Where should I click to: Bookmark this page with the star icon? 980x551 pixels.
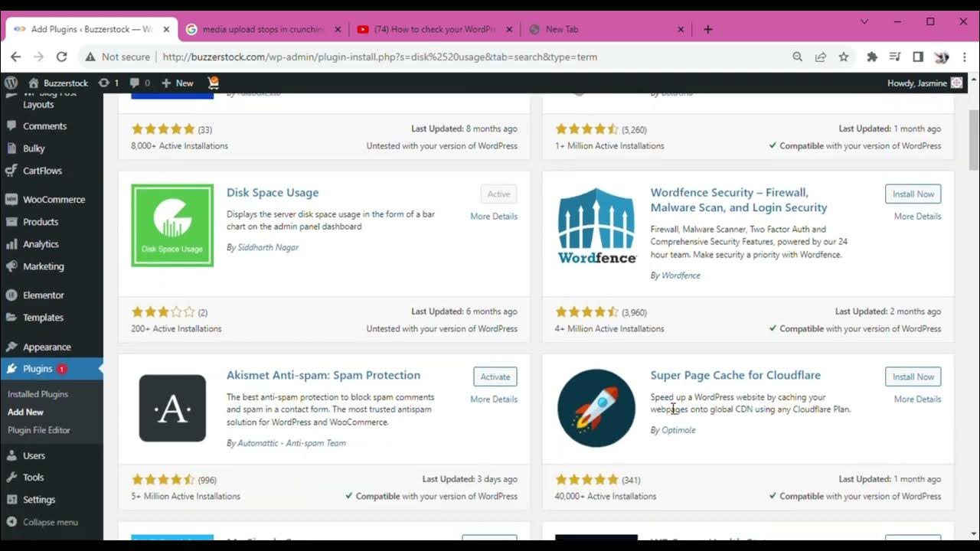click(x=844, y=57)
